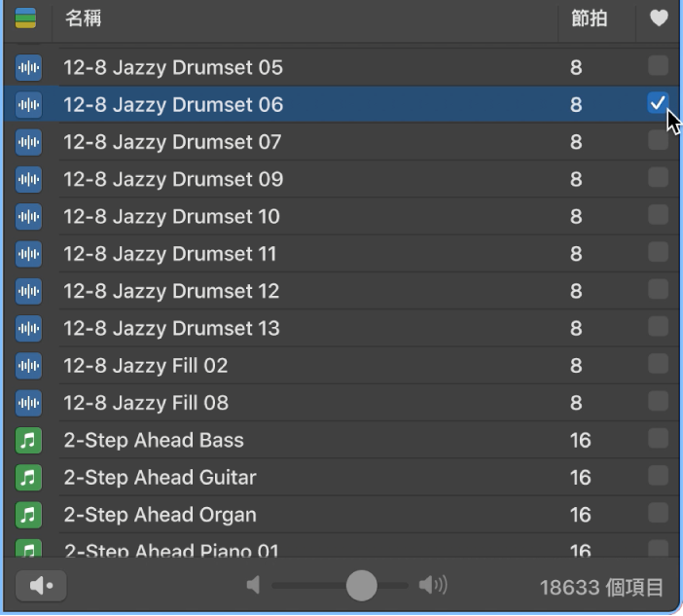Click the 18633 個項目 item count
This screenshot has height=616, width=683.
point(601,587)
